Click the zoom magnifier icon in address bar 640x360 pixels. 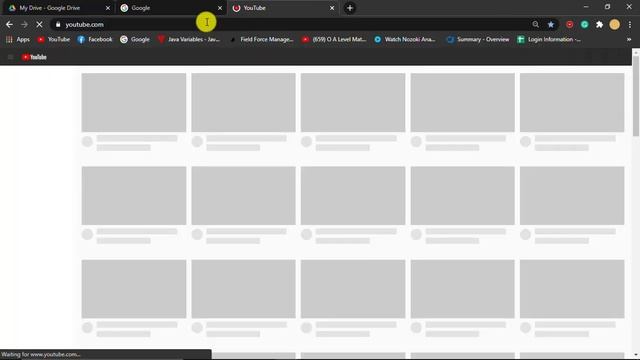point(536,24)
